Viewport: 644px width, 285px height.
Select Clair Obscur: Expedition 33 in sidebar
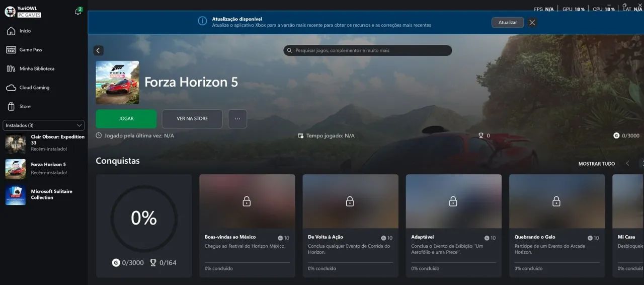click(x=44, y=143)
